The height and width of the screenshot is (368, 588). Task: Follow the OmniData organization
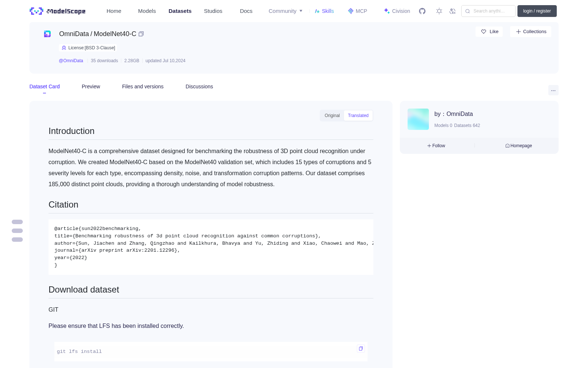click(436, 146)
